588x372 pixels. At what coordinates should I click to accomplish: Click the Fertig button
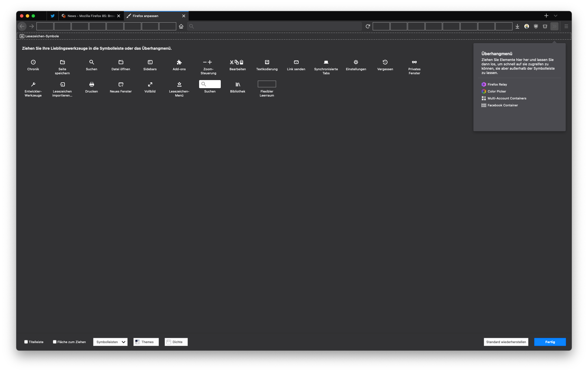[x=550, y=342]
